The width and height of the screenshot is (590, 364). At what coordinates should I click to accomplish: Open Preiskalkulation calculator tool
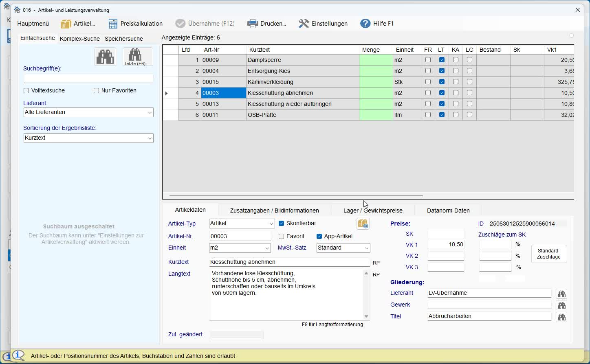pyautogui.click(x=113, y=24)
